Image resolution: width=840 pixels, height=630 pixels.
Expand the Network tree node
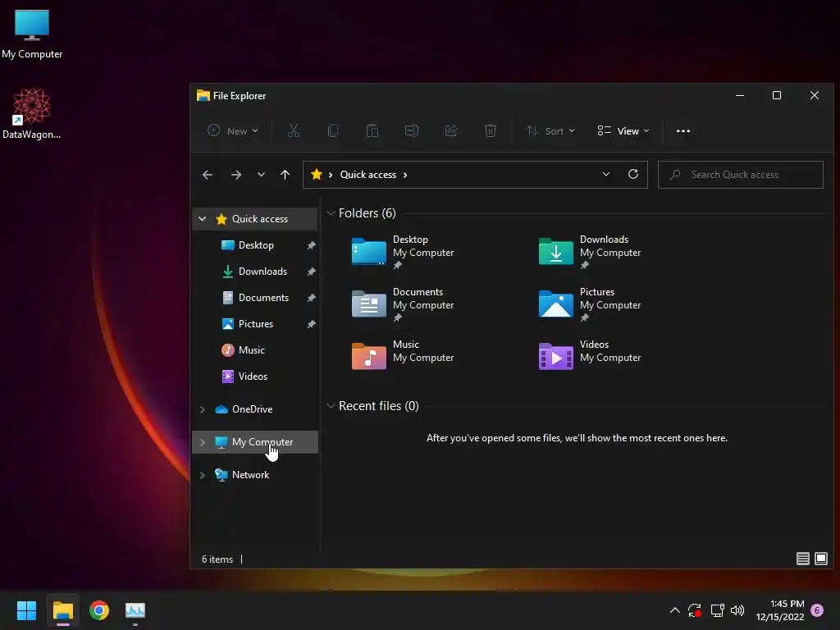[202, 475]
